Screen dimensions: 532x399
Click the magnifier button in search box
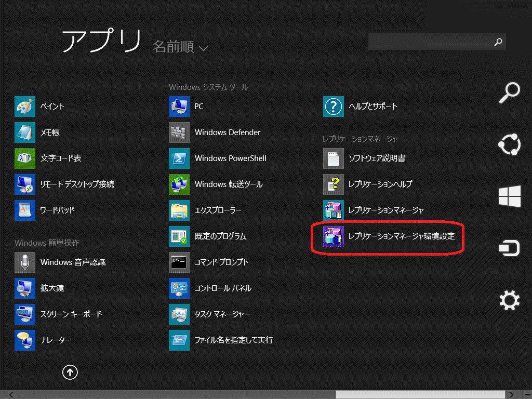point(498,42)
